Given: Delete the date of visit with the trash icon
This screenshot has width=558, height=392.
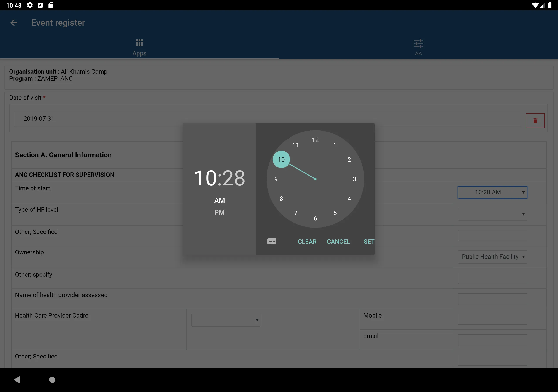Looking at the screenshot, I should [x=535, y=120].
